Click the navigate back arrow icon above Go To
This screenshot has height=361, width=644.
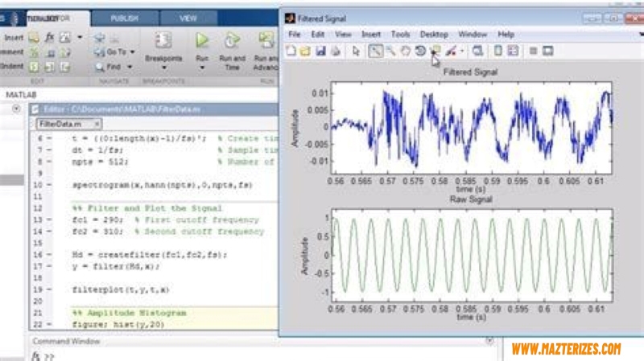pyautogui.click(x=99, y=38)
